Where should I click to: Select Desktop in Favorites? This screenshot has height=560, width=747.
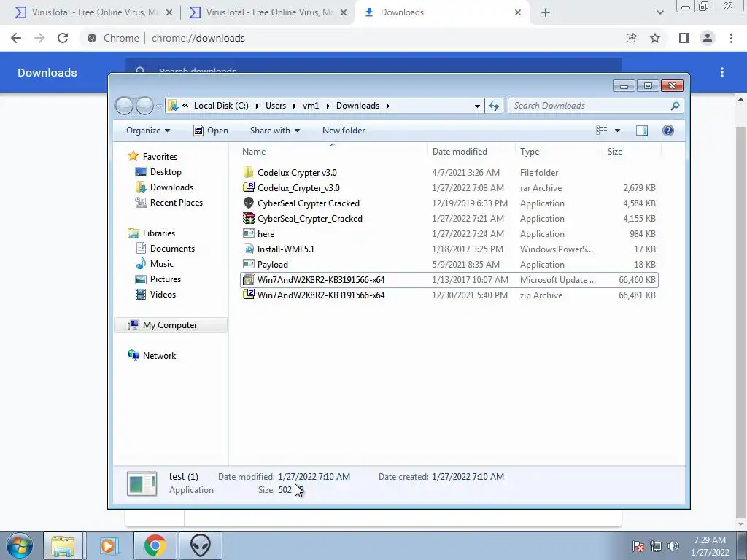coord(166,172)
